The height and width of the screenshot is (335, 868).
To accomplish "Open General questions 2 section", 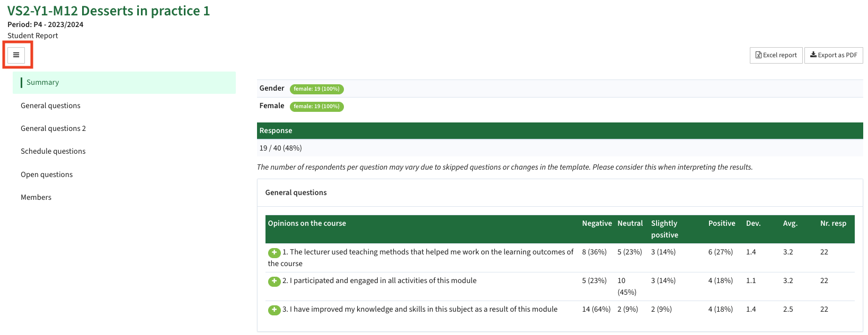I will coord(53,128).
